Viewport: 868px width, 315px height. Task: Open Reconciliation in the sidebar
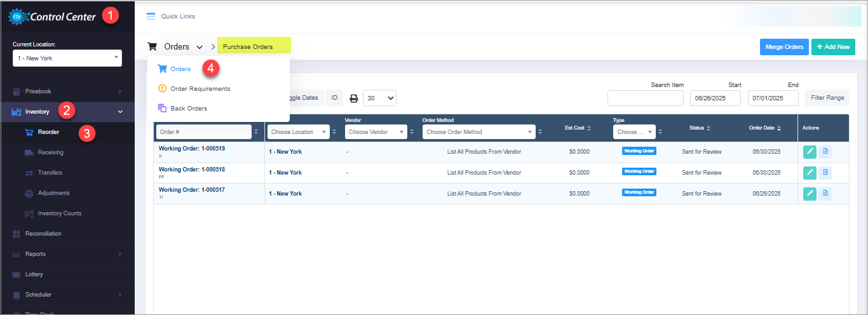[43, 234]
